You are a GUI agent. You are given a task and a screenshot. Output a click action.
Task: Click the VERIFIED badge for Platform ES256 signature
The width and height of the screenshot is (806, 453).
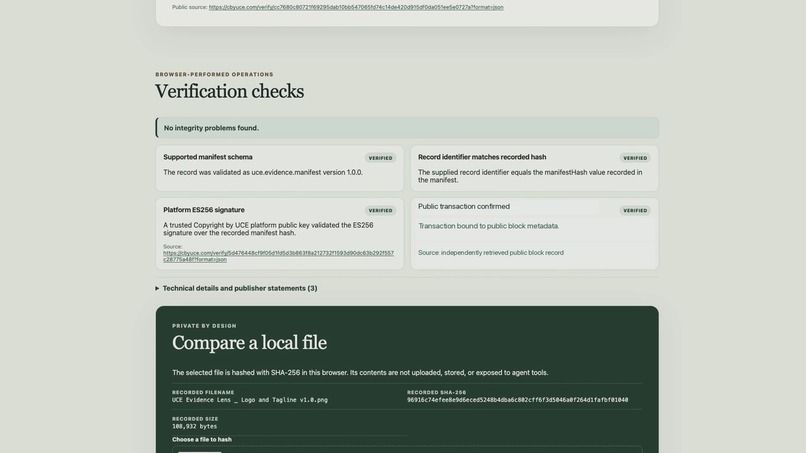click(x=380, y=211)
